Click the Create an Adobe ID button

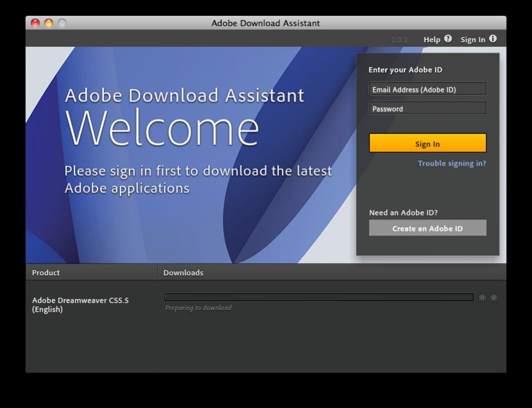[427, 228]
